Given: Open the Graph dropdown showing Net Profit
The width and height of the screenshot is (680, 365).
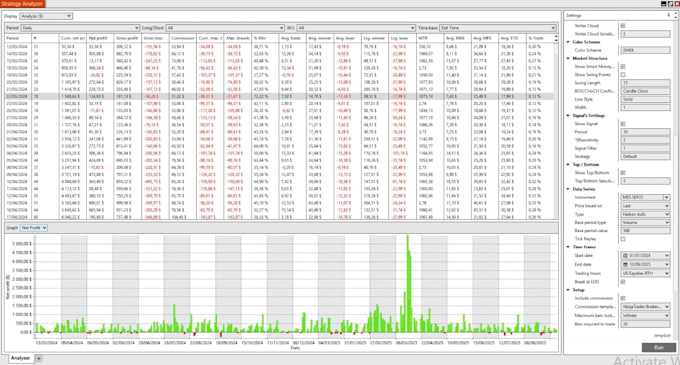Looking at the screenshot, I should tap(33, 228).
